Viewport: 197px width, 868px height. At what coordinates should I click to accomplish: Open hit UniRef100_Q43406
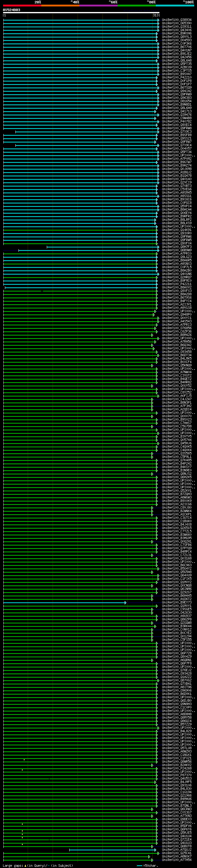click(177, 30)
